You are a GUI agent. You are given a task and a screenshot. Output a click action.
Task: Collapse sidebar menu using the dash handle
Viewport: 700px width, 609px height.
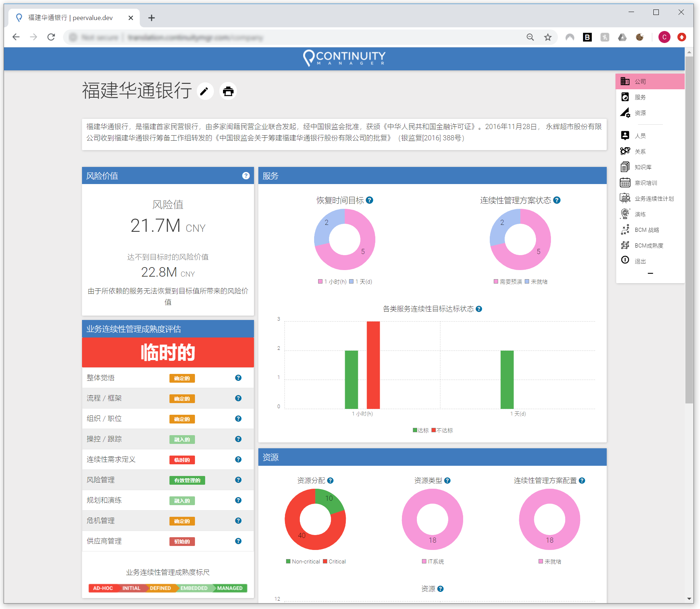650,273
